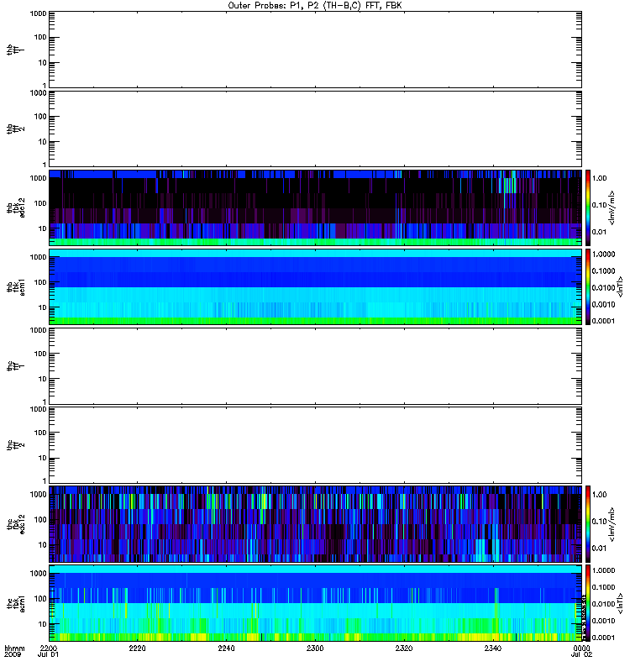This screenshot has width=630, height=672.
Task: Click the "thb fbk scm1" y-axis title
Action: point(16,286)
